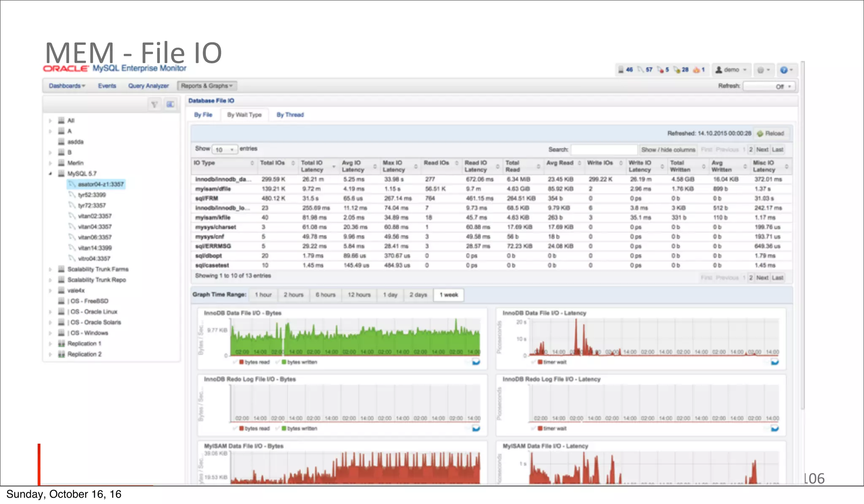Open the Show entries count dropdown

224,149
